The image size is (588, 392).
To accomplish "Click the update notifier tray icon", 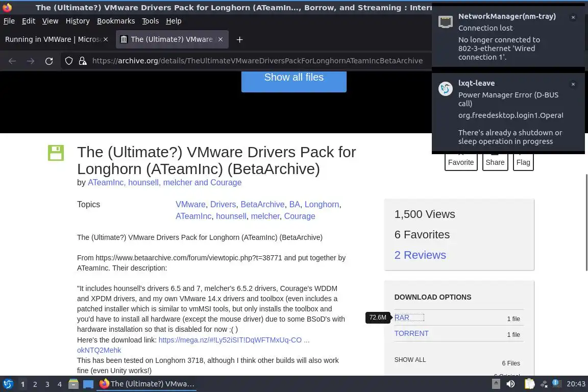I will [x=556, y=383].
